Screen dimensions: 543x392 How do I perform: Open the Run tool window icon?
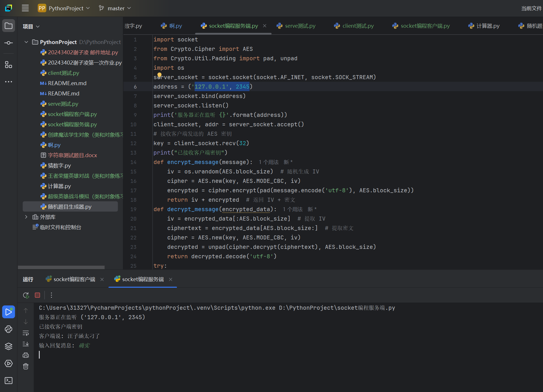(x=9, y=312)
